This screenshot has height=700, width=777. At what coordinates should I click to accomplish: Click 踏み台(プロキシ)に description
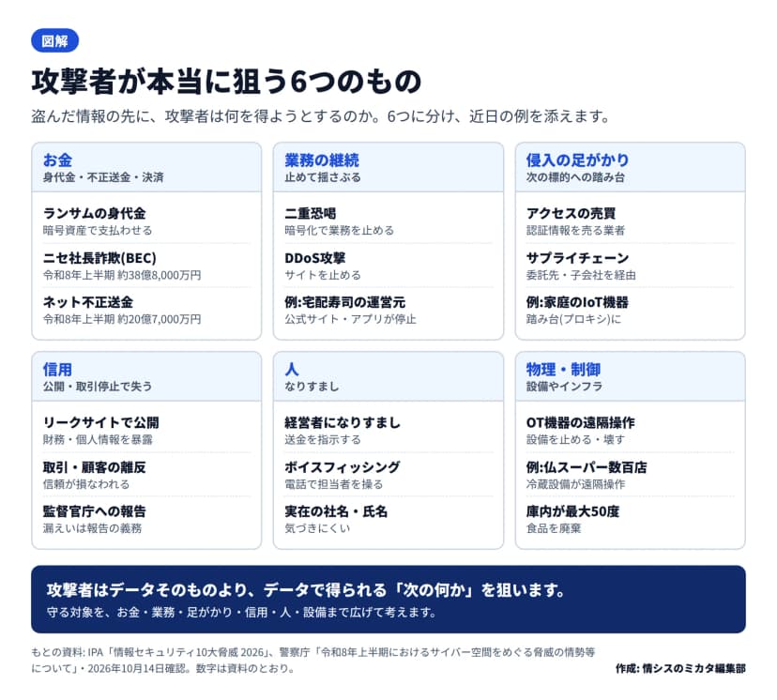[x=573, y=319]
